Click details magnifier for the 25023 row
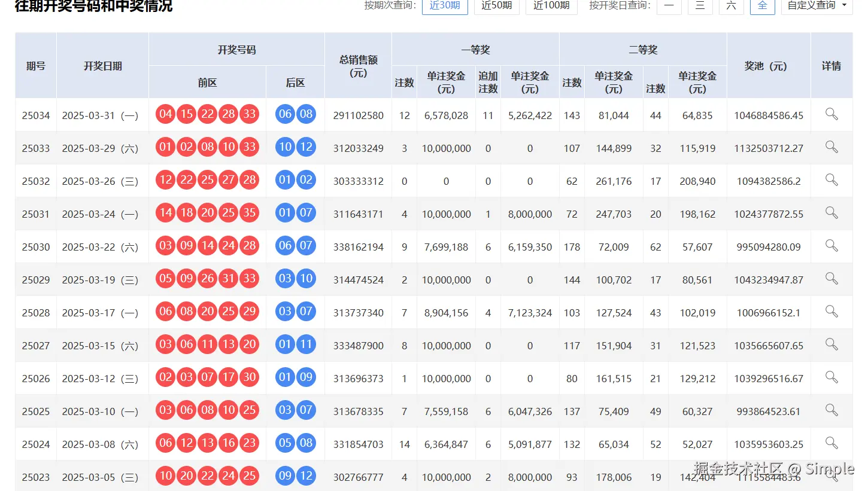This screenshot has height=491, width=868. pyautogui.click(x=830, y=476)
